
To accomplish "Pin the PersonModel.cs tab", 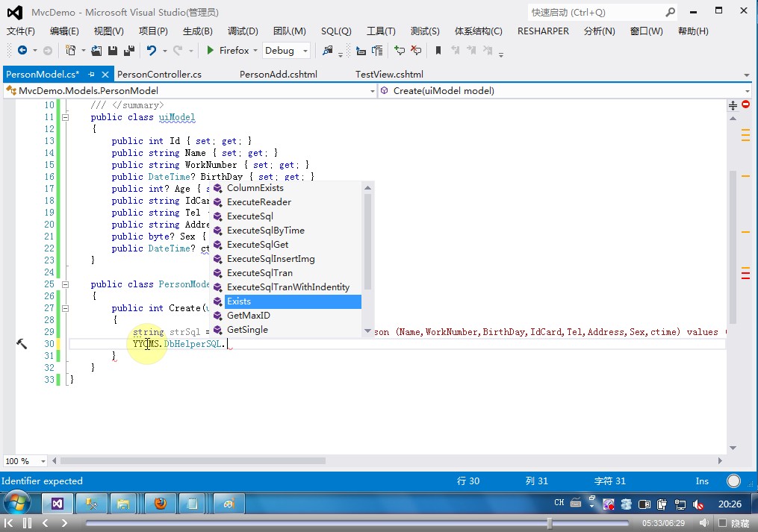I will pyautogui.click(x=91, y=75).
